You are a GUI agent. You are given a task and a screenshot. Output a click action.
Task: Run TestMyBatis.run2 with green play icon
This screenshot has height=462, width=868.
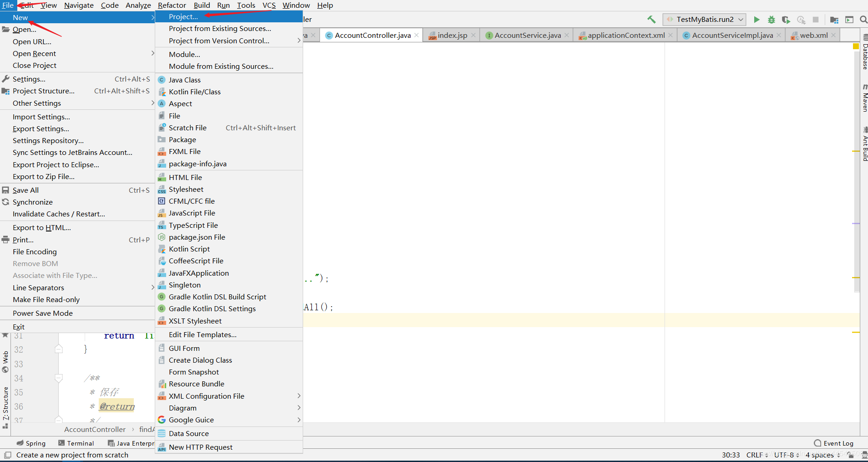[756, 20]
